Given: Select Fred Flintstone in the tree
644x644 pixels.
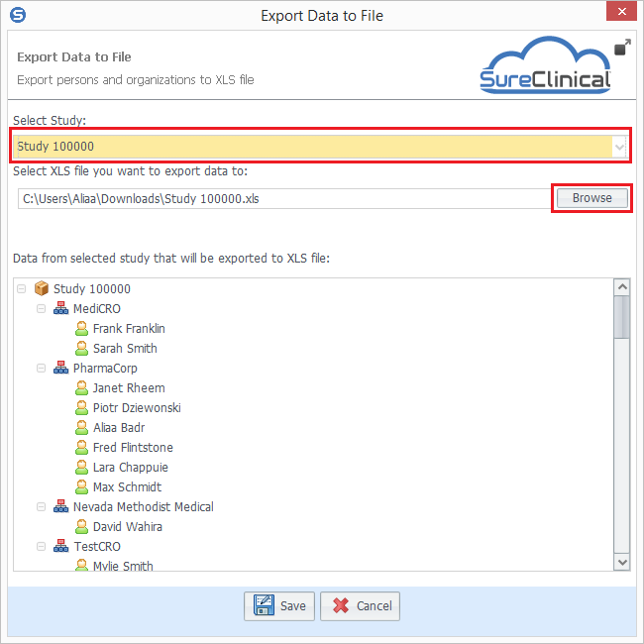Looking at the screenshot, I should pyautogui.click(x=133, y=447).
